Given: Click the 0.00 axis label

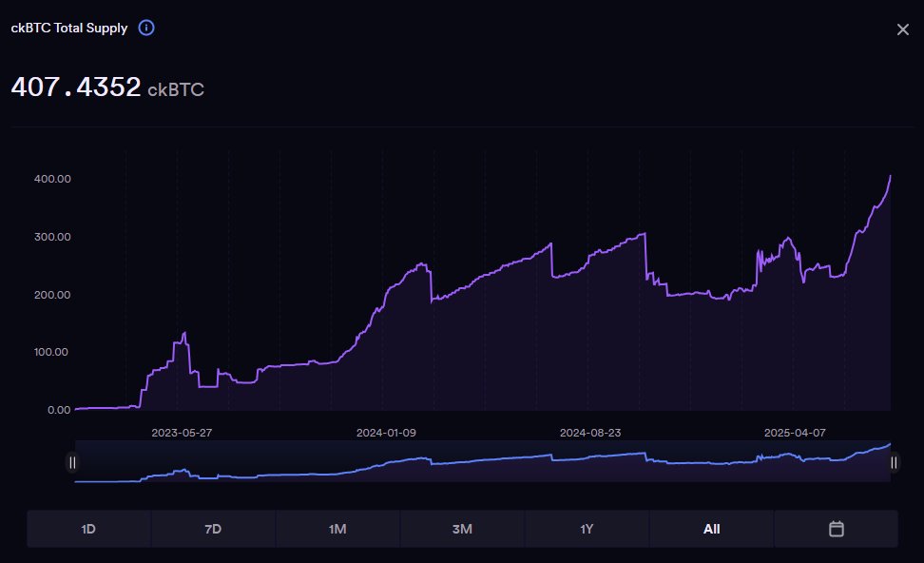Looking at the screenshot, I should [x=59, y=410].
